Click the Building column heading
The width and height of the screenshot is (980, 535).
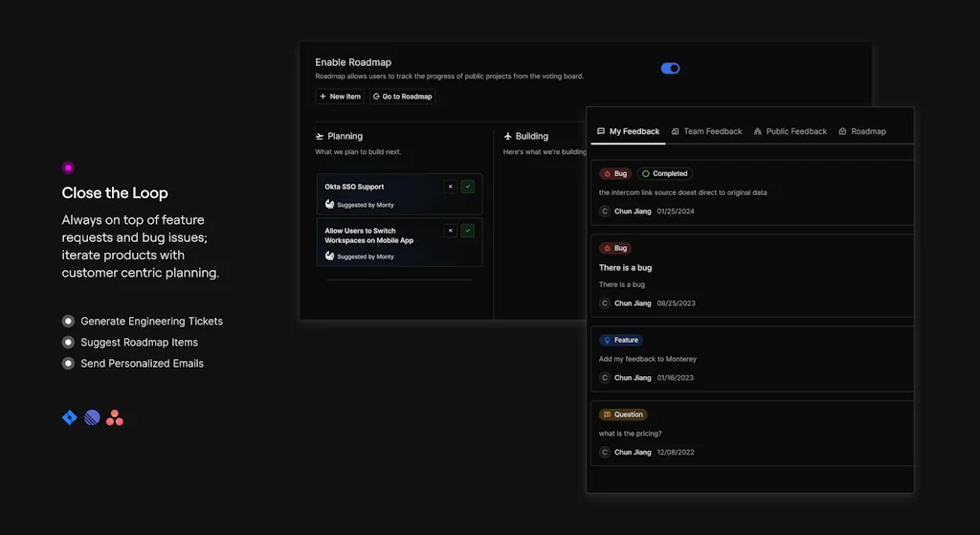coord(532,136)
